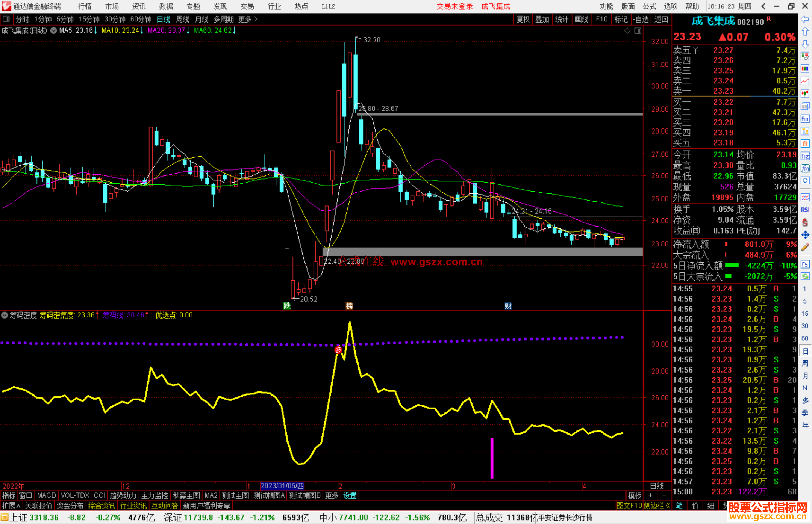This screenshot has height=524, width=812.
Task: Toggle 叠加 overlay option
Action: (542, 19)
